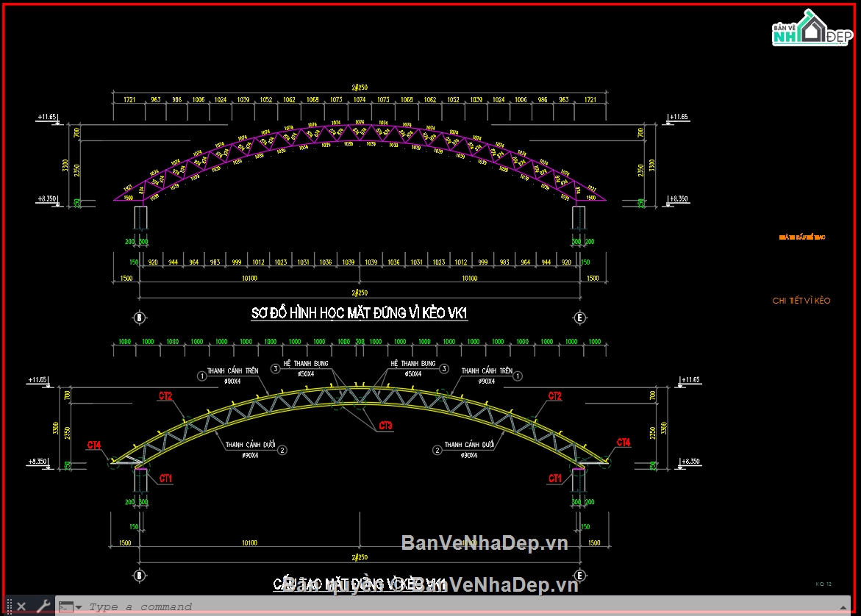Open command line customization wrench
This screenshot has height=616, width=861.
coord(43,606)
